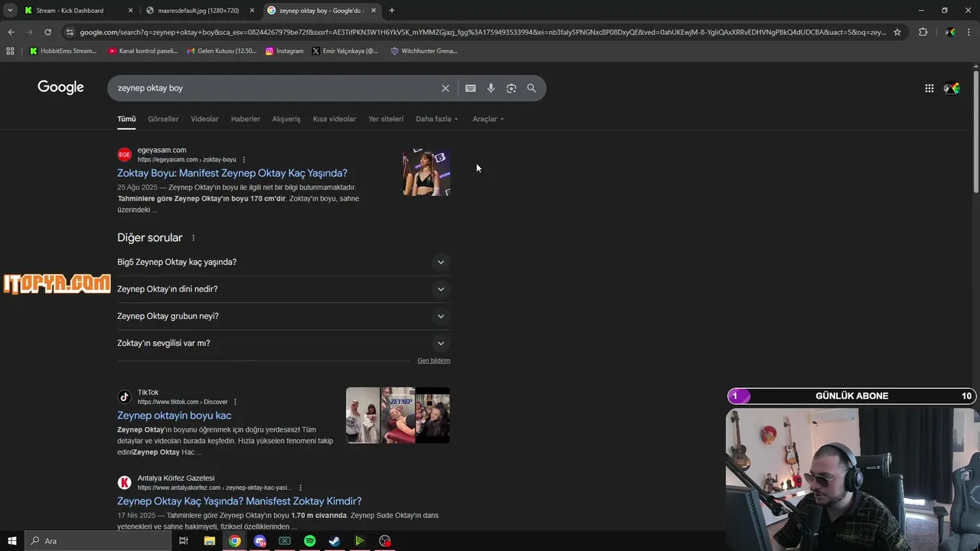The width and height of the screenshot is (980, 551).
Task: Click inside Google search input field
Action: coord(276,88)
